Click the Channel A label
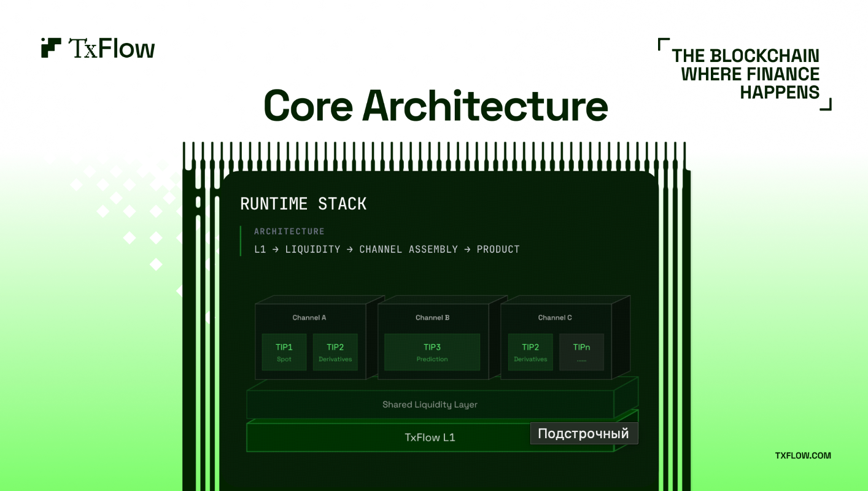868x491 pixels. click(309, 317)
